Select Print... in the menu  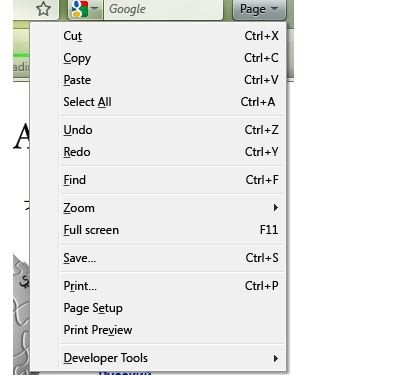pyautogui.click(x=172, y=286)
